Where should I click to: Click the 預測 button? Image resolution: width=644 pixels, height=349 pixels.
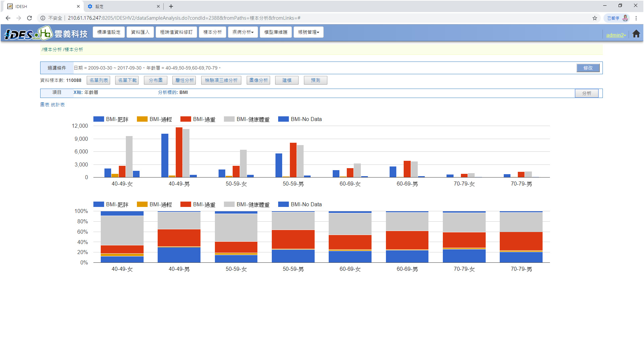[x=316, y=80]
